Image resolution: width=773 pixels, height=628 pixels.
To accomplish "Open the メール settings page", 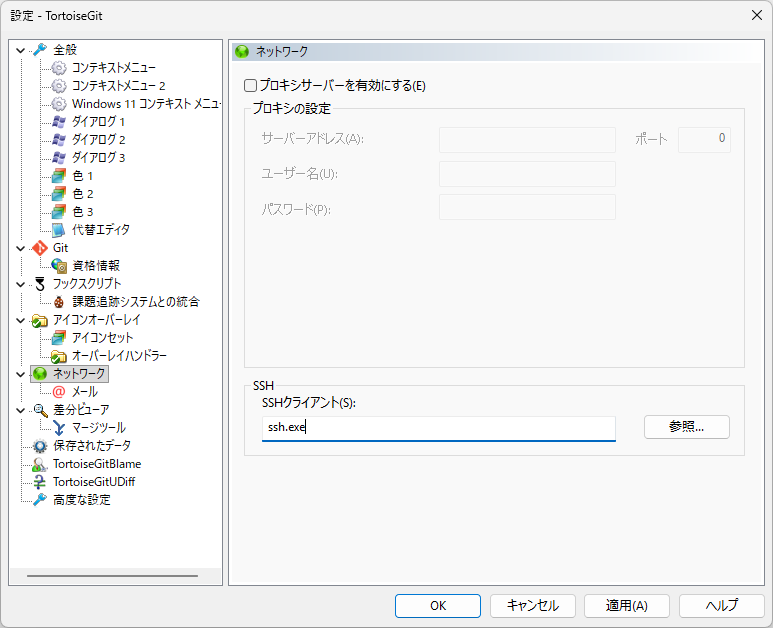I will [x=85, y=392].
